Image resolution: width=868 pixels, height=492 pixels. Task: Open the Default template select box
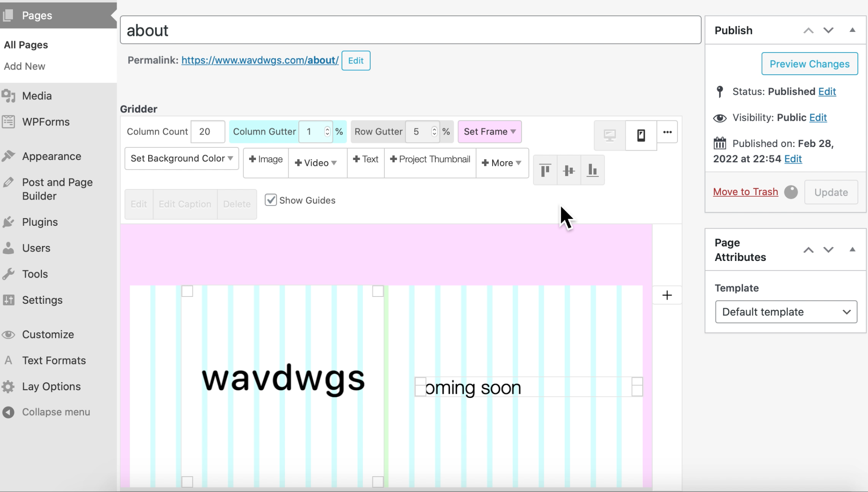(x=786, y=312)
